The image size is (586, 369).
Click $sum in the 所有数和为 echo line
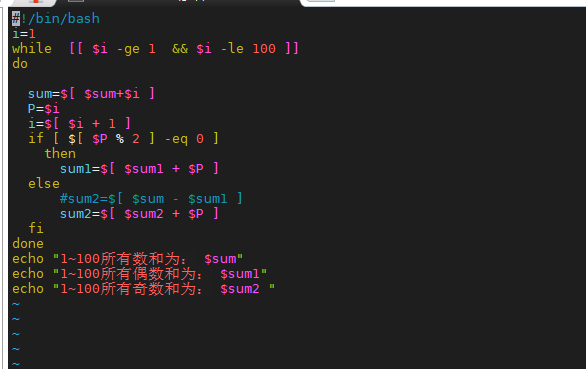[x=220, y=259]
